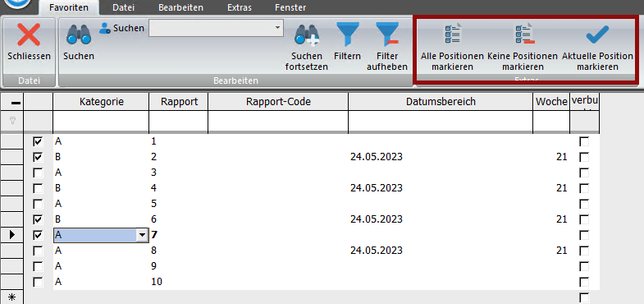Open the Datei ribbon tab

point(123,7)
